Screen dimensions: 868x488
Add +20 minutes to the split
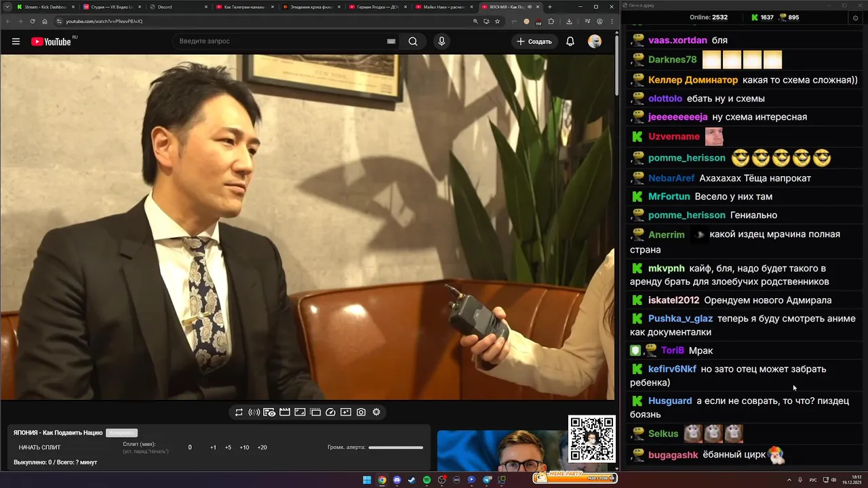262,447
